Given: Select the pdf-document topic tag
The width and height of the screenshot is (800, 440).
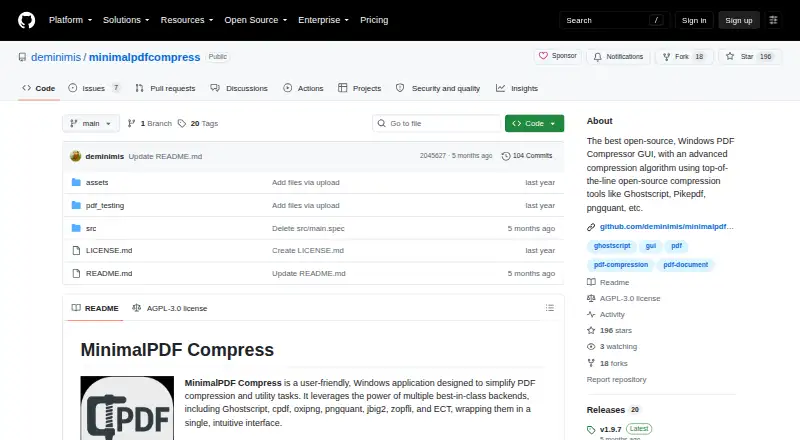Looking at the screenshot, I should [686, 265].
